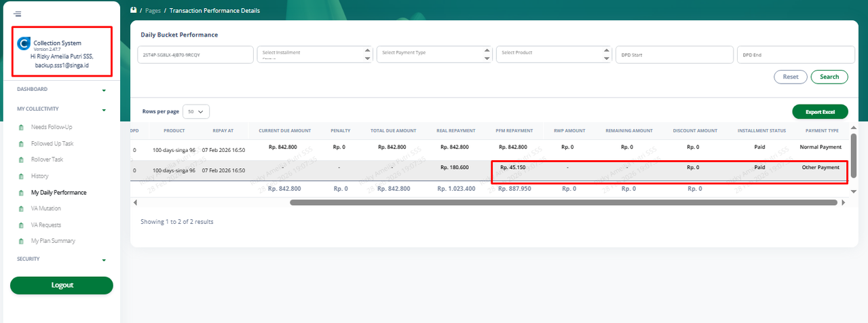Click the Pages breadcrumb link
The width and height of the screenshot is (868, 323).
pos(153,11)
